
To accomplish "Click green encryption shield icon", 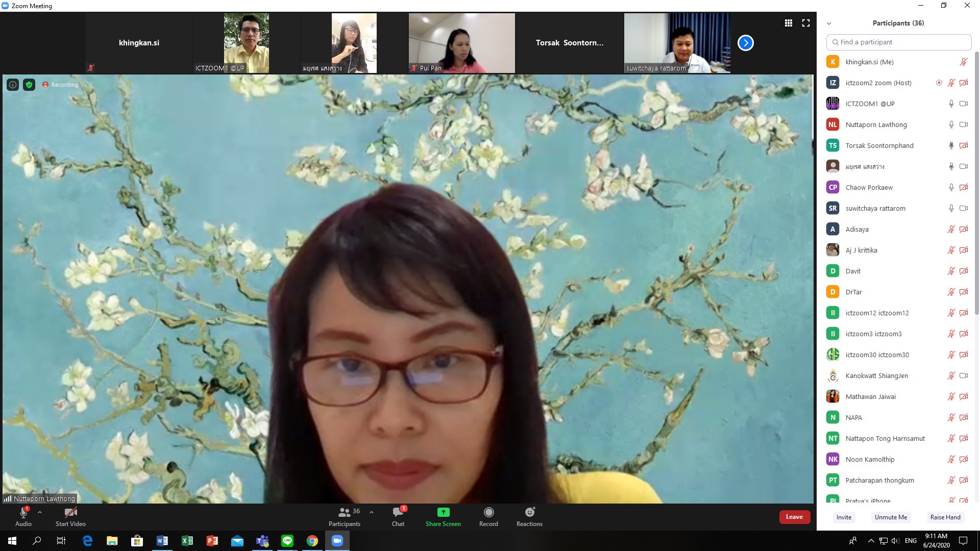I will pyautogui.click(x=29, y=85).
